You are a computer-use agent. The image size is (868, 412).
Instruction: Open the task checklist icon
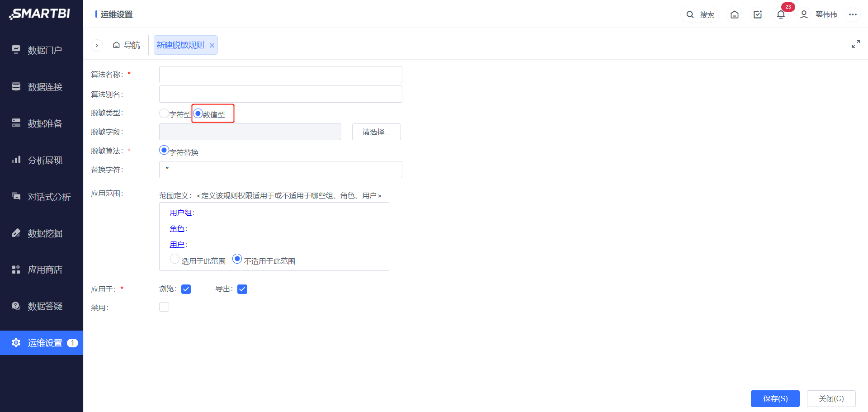tap(758, 14)
